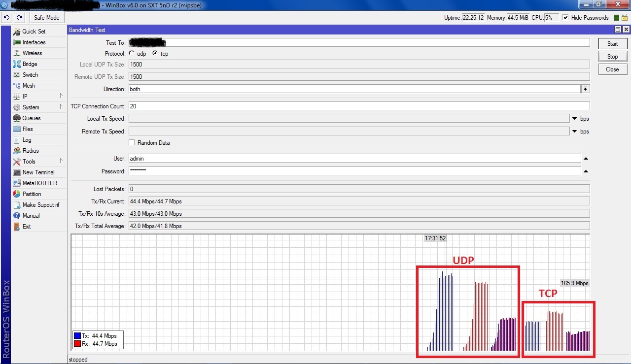Click the Partition pie icon

pos(17,194)
